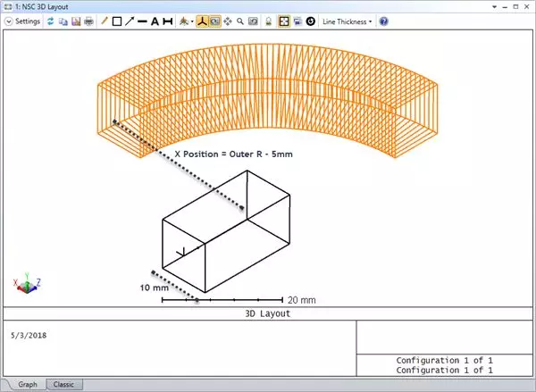The height and width of the screenshot is (392, 536).
Task: Select the arrow drawing tool
Action: tap(130, 21)
